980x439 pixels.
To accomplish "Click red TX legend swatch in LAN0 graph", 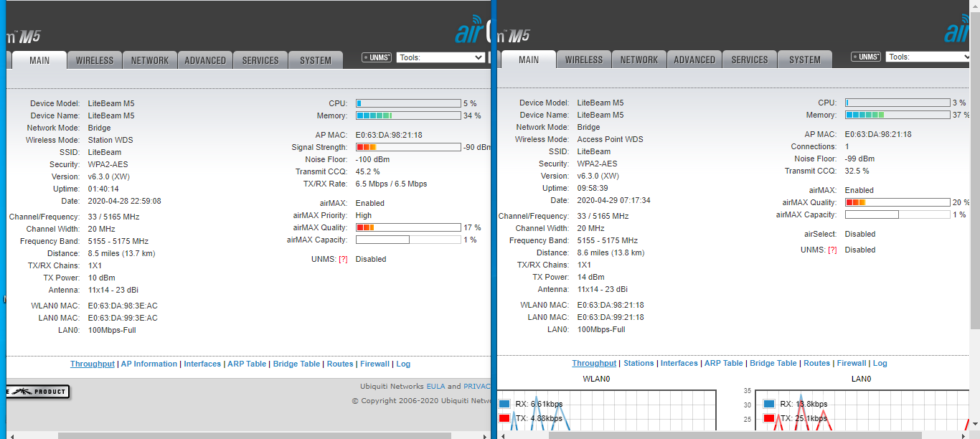I will 770,418.
